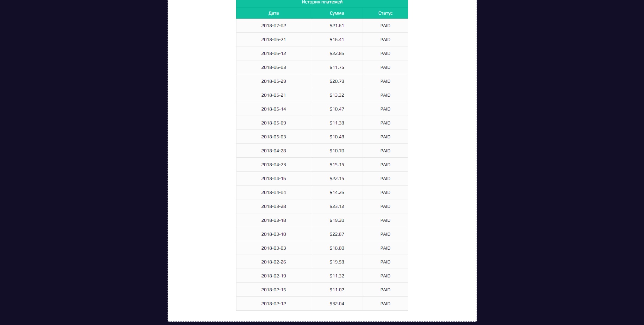Click PAID status for 2018-02-26

pyautogui.click(x=385, y=262)
